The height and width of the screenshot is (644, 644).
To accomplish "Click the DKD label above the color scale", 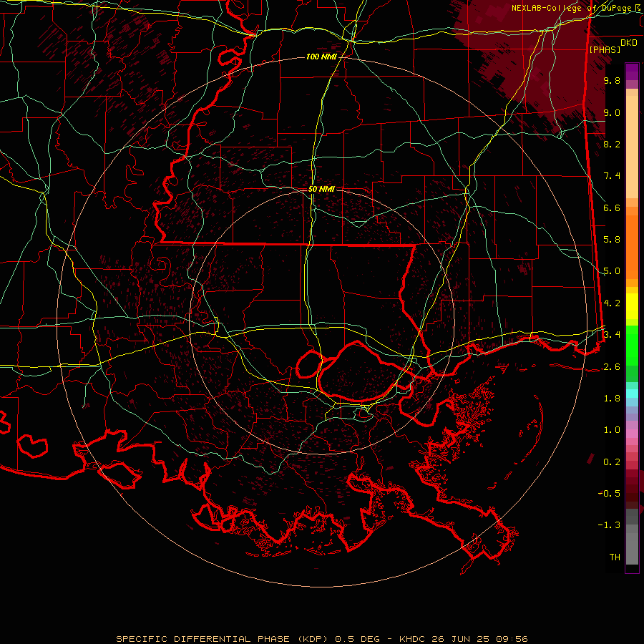I will [628, 43].
